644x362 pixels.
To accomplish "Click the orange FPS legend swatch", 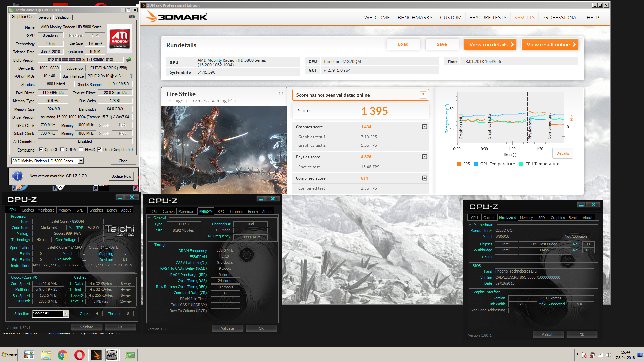I will coord(459,164).
